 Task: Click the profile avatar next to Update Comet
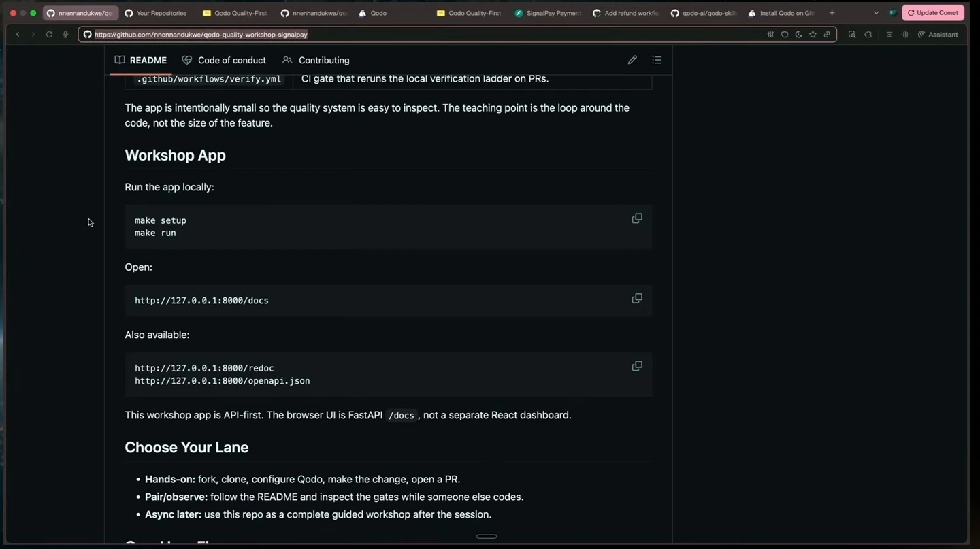(x=893, y=13)
